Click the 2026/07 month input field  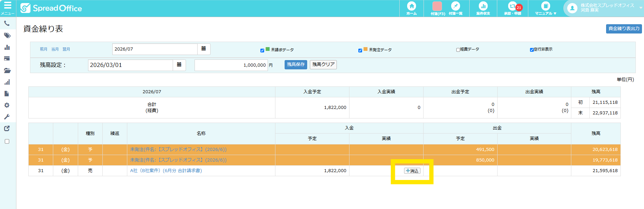coord(155,49)
